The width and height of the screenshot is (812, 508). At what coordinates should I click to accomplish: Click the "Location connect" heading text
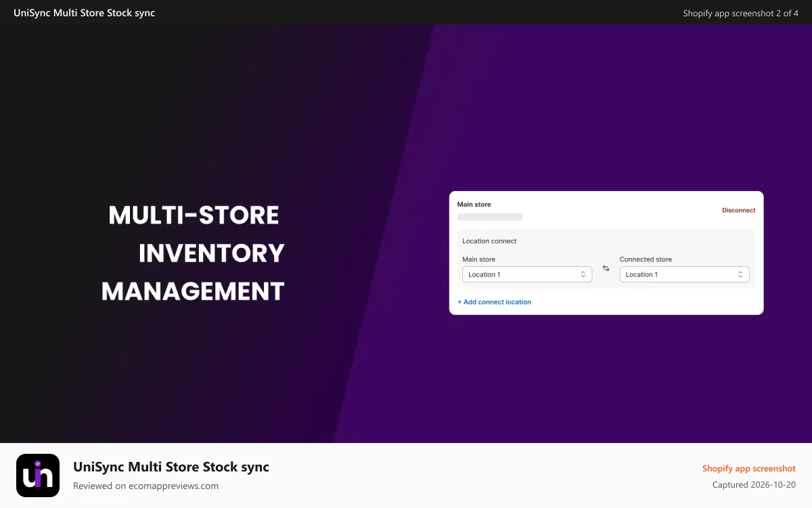click(x=489, y=241)
